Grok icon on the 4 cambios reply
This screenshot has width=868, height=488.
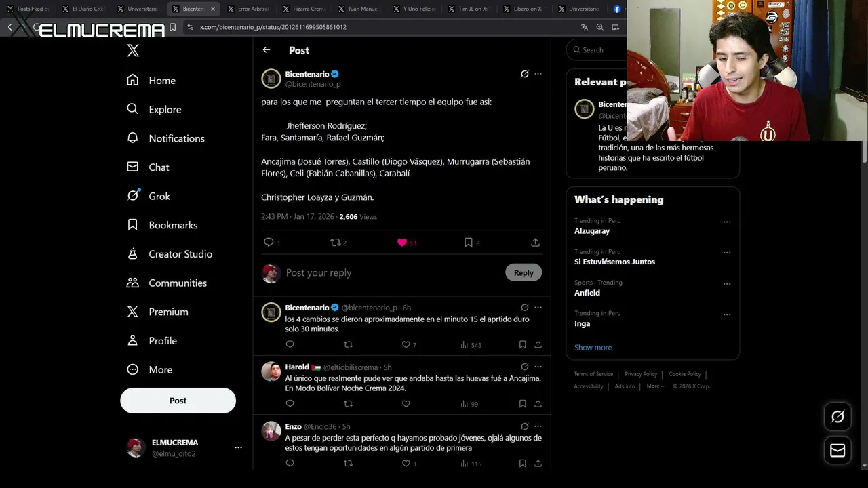524,308
